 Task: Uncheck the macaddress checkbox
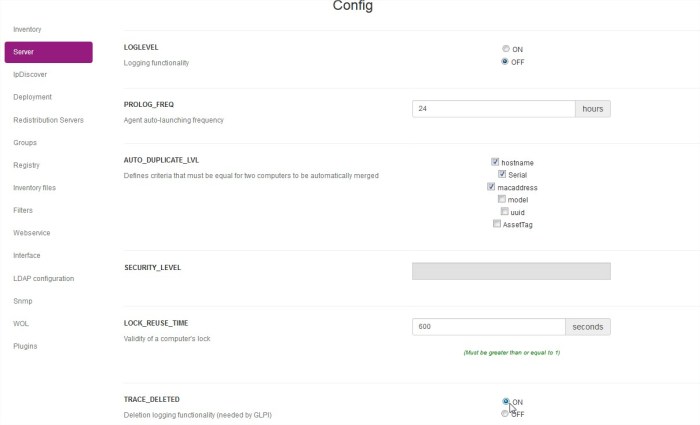coord(491,187)
